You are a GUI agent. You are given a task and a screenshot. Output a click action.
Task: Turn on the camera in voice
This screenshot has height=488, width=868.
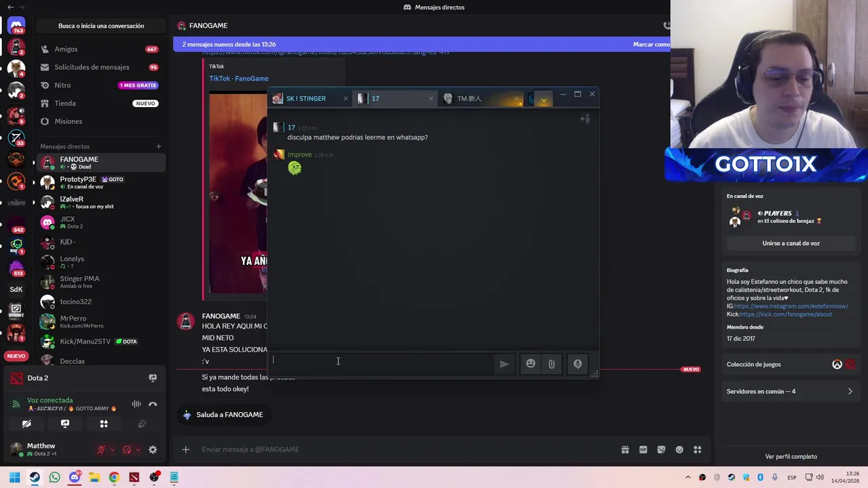[26, 424]
